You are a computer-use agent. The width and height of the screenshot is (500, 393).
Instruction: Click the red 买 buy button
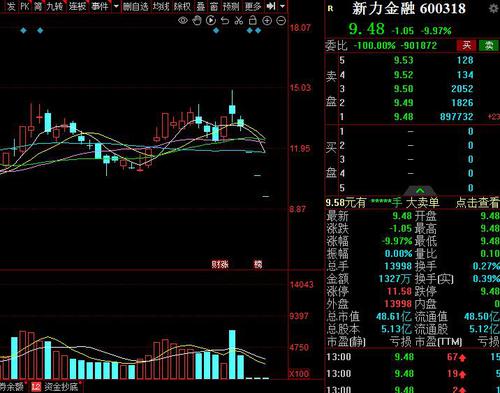467,45
